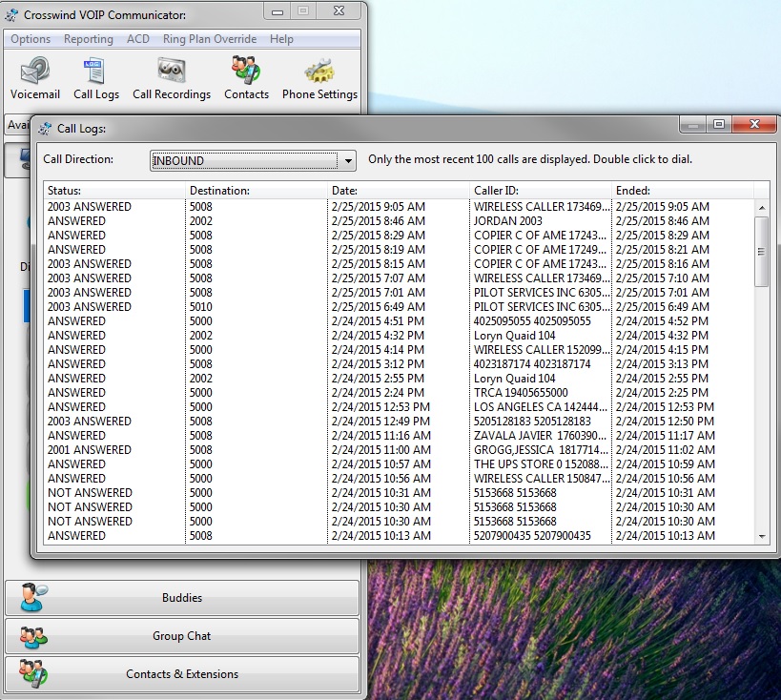The height and width of the screenshot is (700, 781).
Task: Open the Reporting menu
Action: click(89, 39)
